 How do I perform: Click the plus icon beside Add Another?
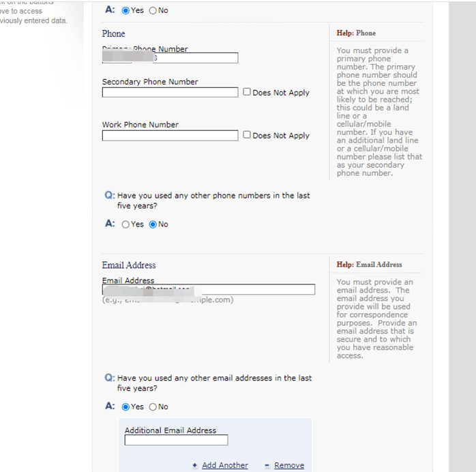[195, 465]
